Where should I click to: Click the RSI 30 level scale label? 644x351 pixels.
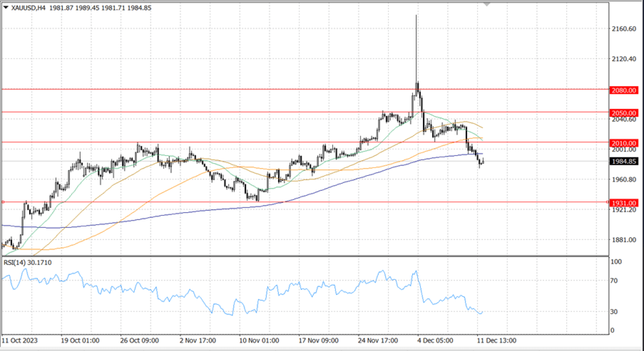click(614, 311)
